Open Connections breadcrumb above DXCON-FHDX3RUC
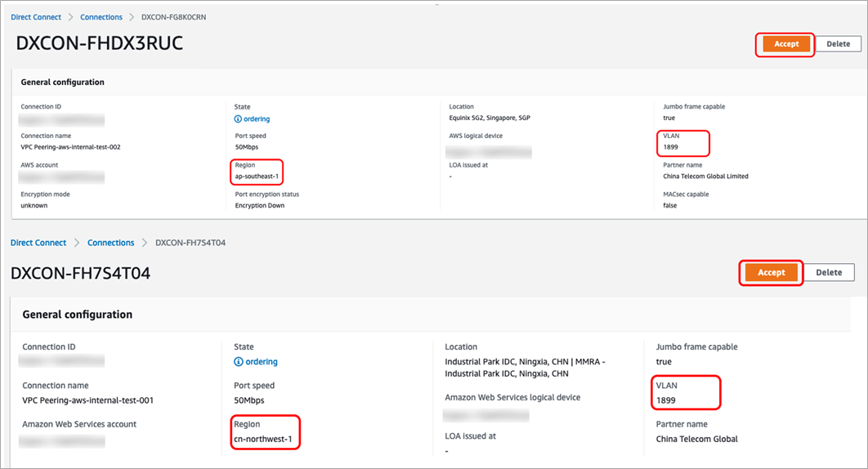This screenshot has width=868, height=469. tap(101, 17)
